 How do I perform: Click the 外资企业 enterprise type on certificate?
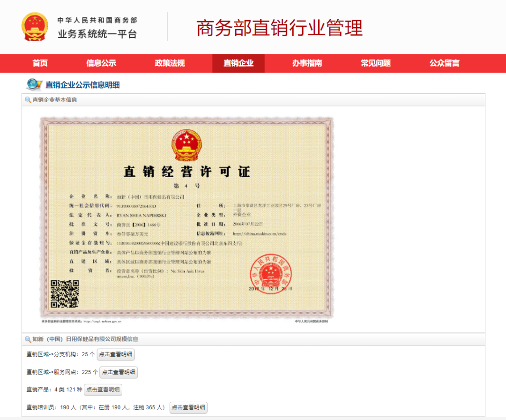click(x=242, y=215)
